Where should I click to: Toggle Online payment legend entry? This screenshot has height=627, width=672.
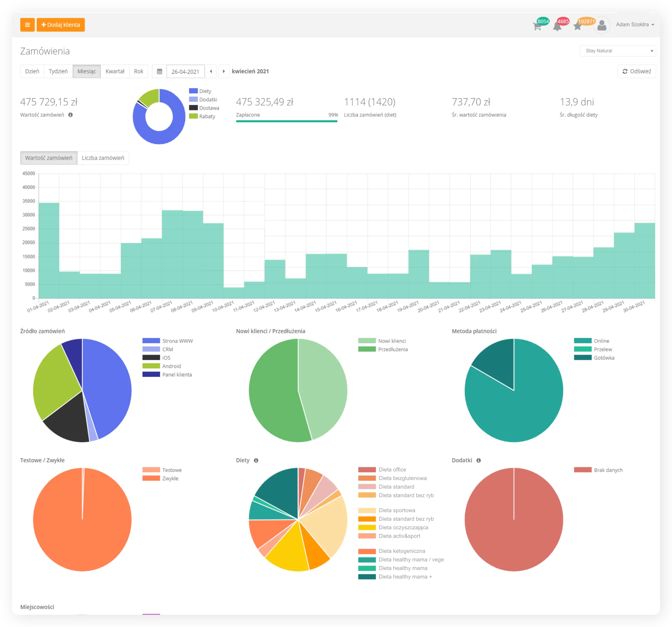point(592,341)
